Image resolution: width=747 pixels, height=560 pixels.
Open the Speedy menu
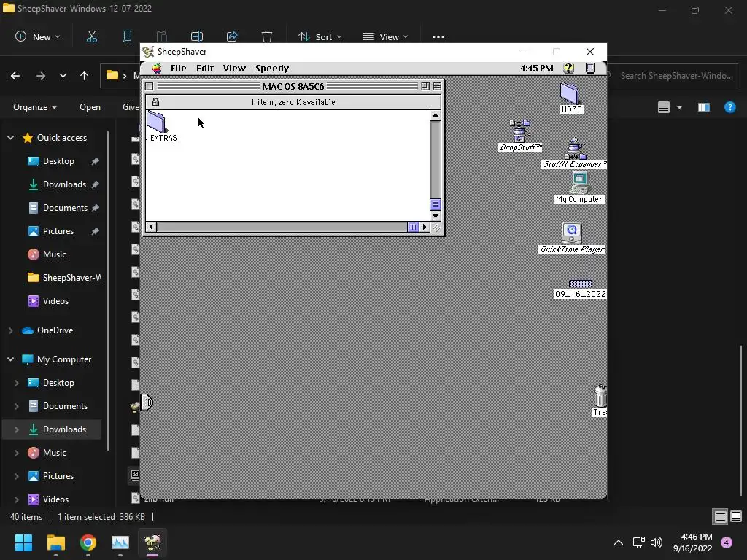tap(272, 68)
